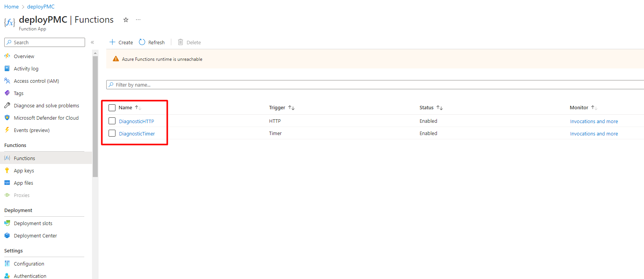Click the Authentication person icon
Screen dimensions: 644x279
(7, 276)
